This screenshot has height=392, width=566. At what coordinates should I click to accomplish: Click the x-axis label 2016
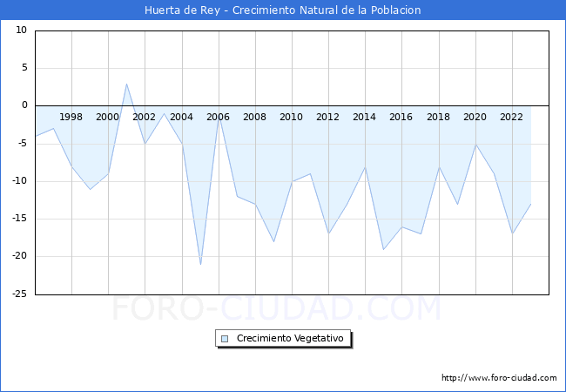[401, 117]
